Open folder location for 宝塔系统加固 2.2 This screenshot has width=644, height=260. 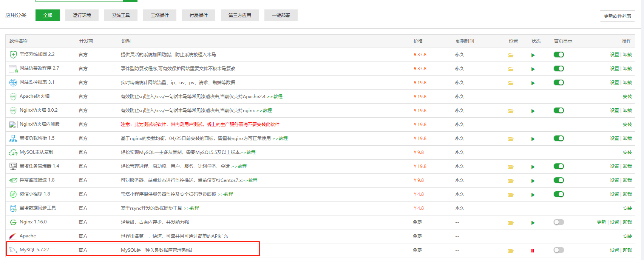coord(511,55)
